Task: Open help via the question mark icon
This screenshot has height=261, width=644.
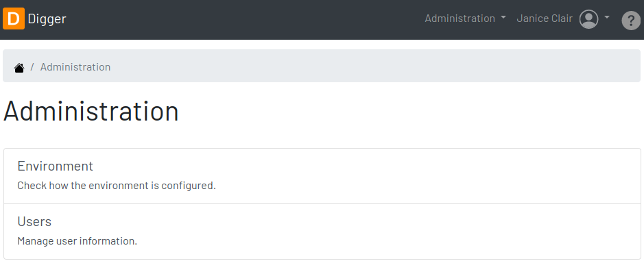Action: click(x=631, y=21)
